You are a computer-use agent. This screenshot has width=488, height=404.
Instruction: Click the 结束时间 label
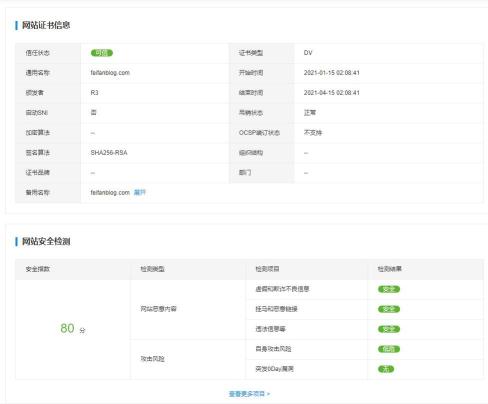pyautogui.click(x=251, y=93)
